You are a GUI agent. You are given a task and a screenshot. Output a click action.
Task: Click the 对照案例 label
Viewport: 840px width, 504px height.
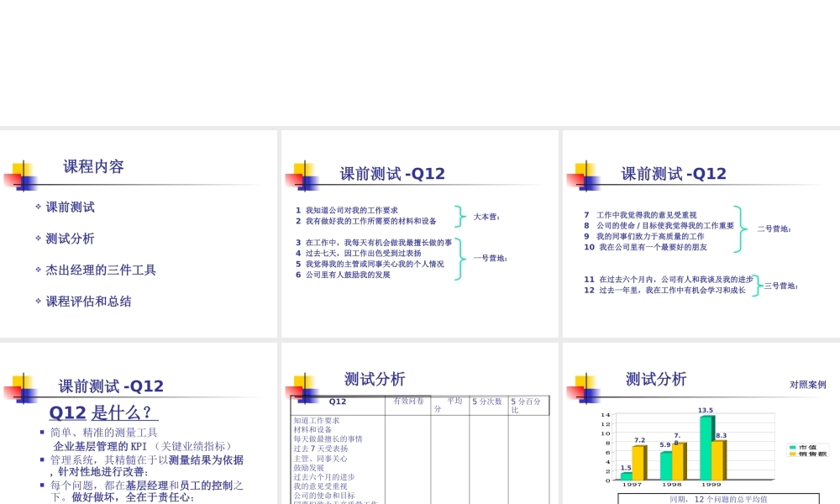[x=807, y=385]
